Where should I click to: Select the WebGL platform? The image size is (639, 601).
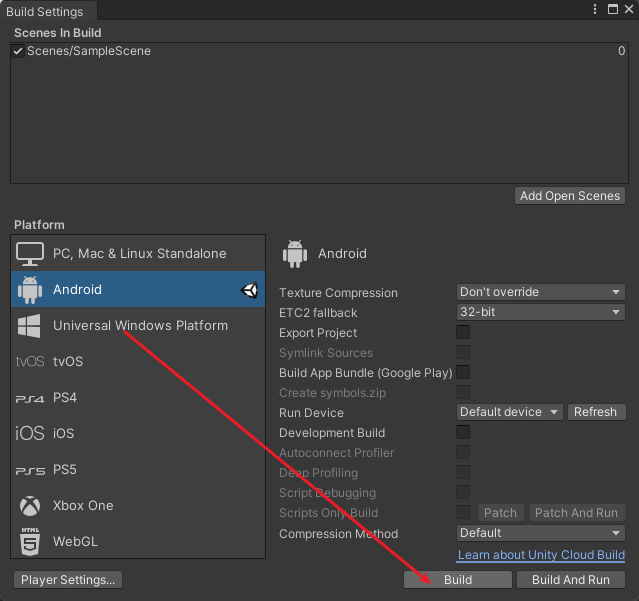(138, 541)
